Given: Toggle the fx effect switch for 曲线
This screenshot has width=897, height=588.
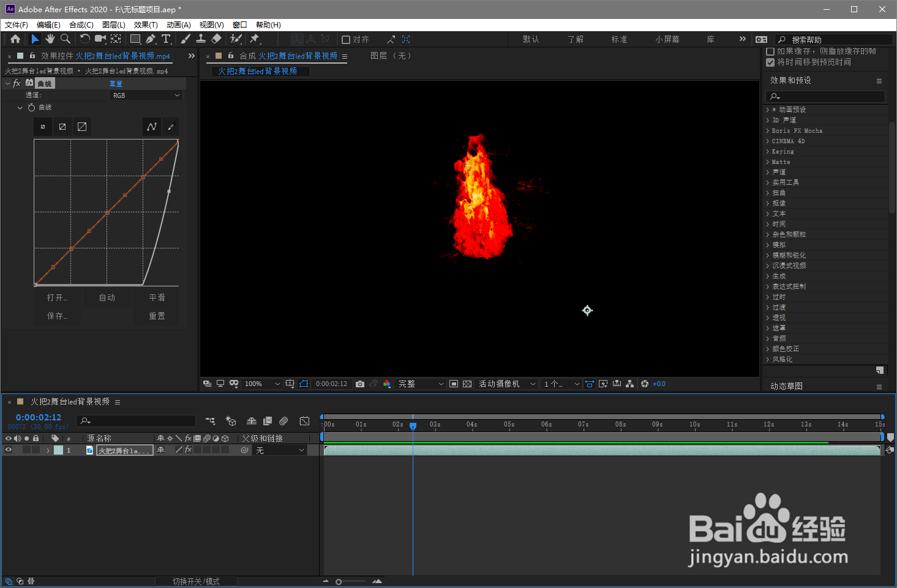Looking at the screenshot, I should pos(17,83).
